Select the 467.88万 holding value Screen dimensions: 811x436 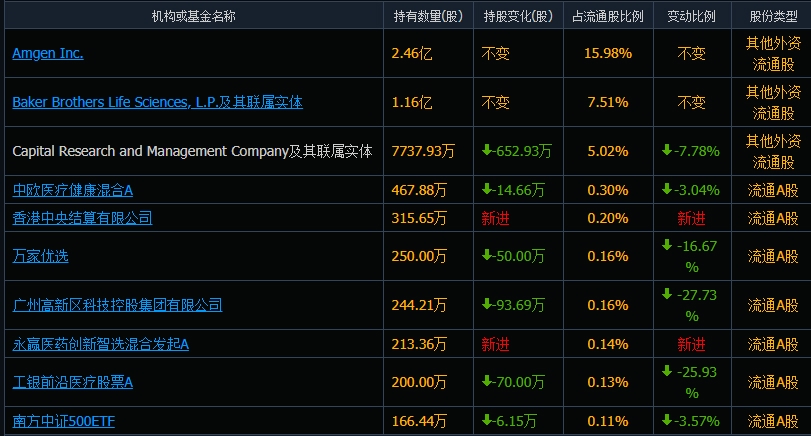[419, 190]
